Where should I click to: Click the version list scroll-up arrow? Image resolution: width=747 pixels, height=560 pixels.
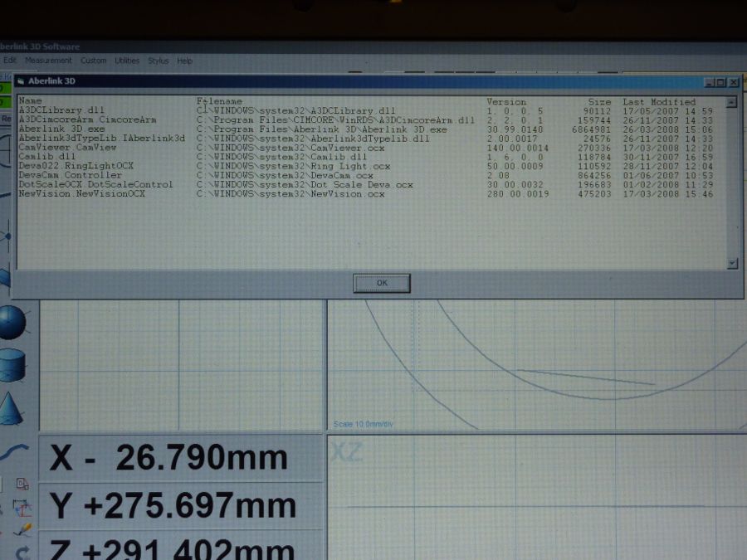pyautogui.click(x=732, y=102)
